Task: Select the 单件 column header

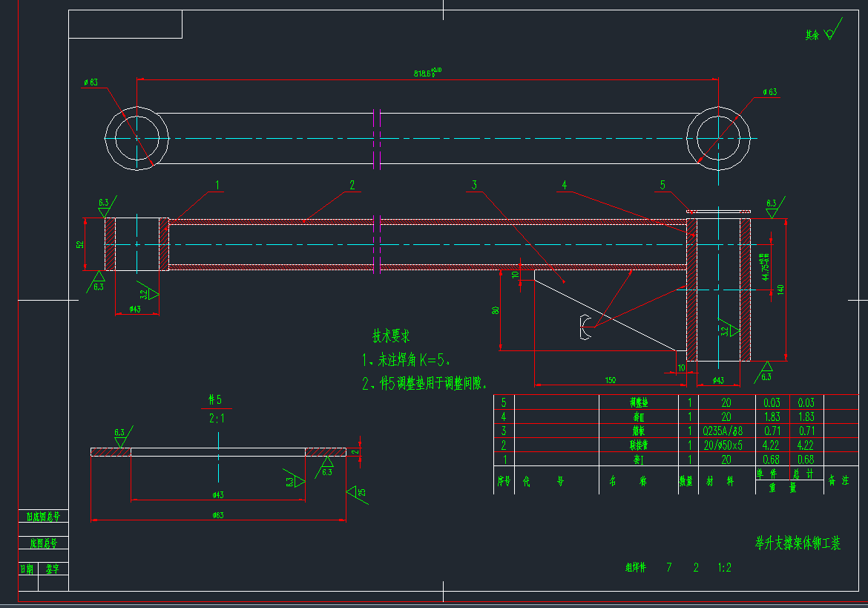Action: (x=766, y=474)
